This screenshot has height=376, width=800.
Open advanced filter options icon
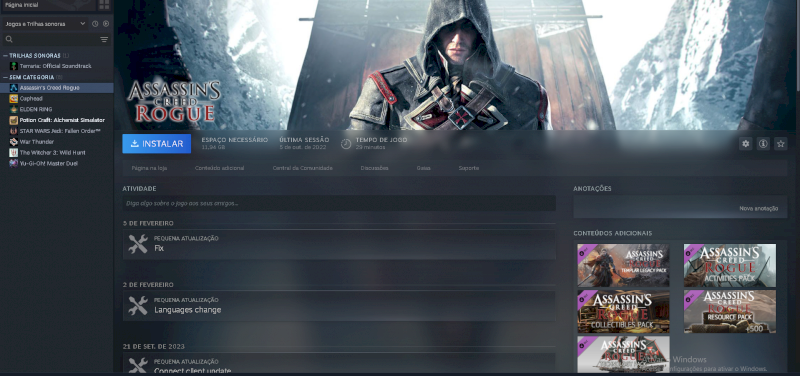point(104,39)
